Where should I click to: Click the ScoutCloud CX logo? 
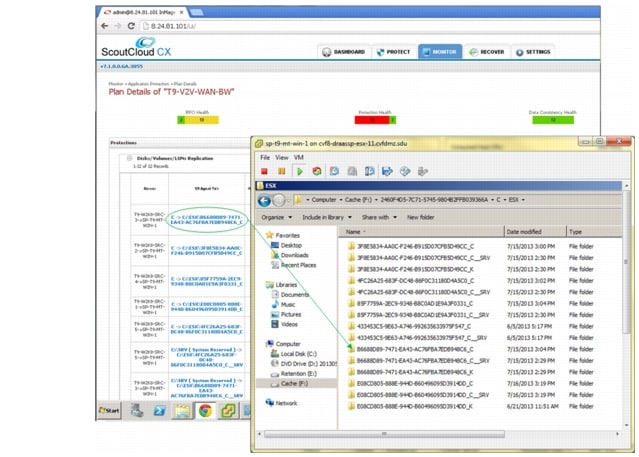click(x=136, y=48)
